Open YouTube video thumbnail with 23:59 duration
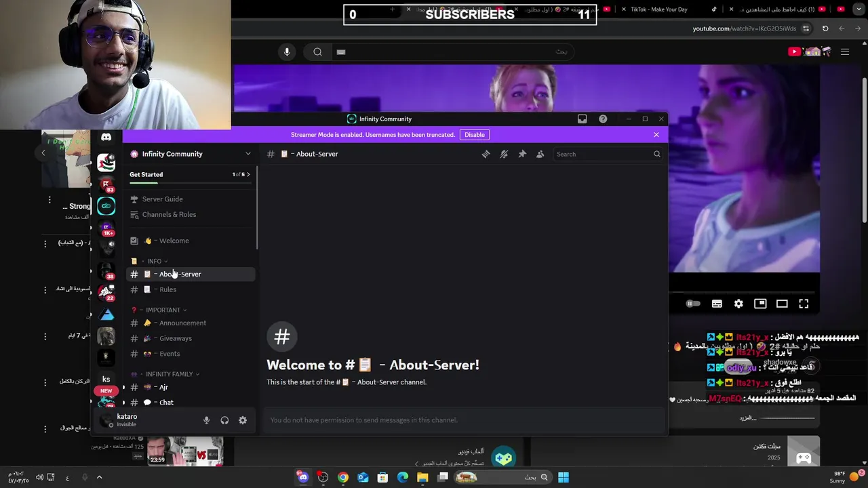The image size is (868, 488). coord(185,451)
